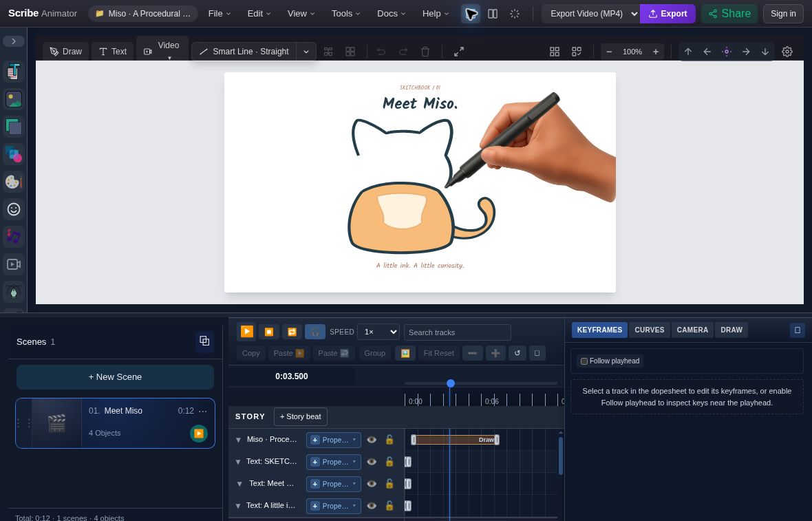Click the Sign in button
Viewport: 812px width, 521px height.
point(783,14)
